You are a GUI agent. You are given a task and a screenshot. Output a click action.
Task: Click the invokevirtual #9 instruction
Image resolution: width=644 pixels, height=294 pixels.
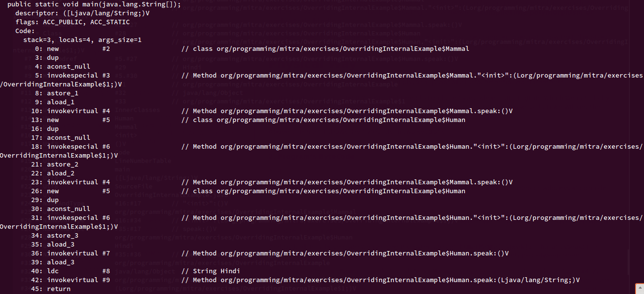tap(78, 280)
